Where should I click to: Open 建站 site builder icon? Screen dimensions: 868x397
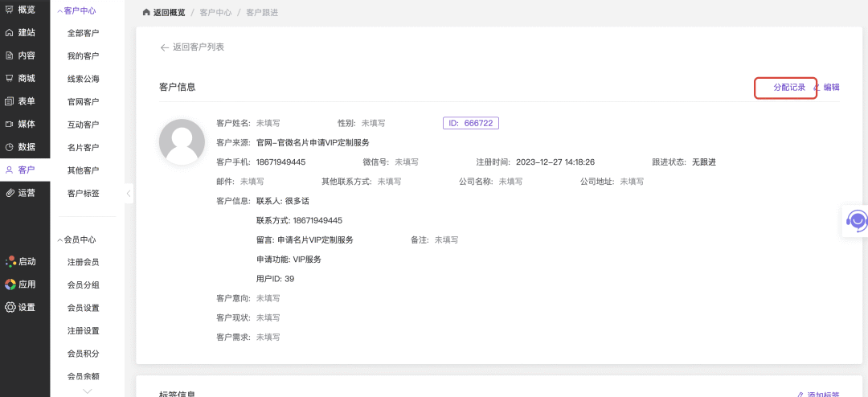10,33
